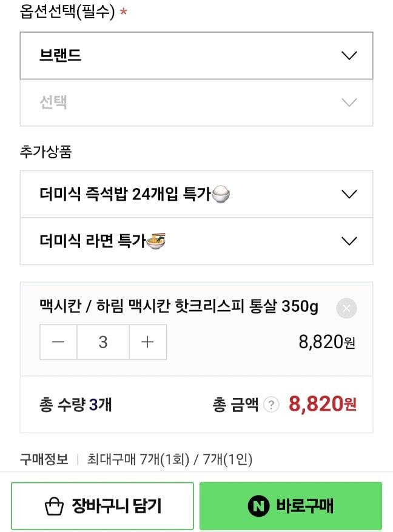The height and width of the screenshot is (532, 393).
Task: Click the question mark beside 총 금액
Action: 272,405
